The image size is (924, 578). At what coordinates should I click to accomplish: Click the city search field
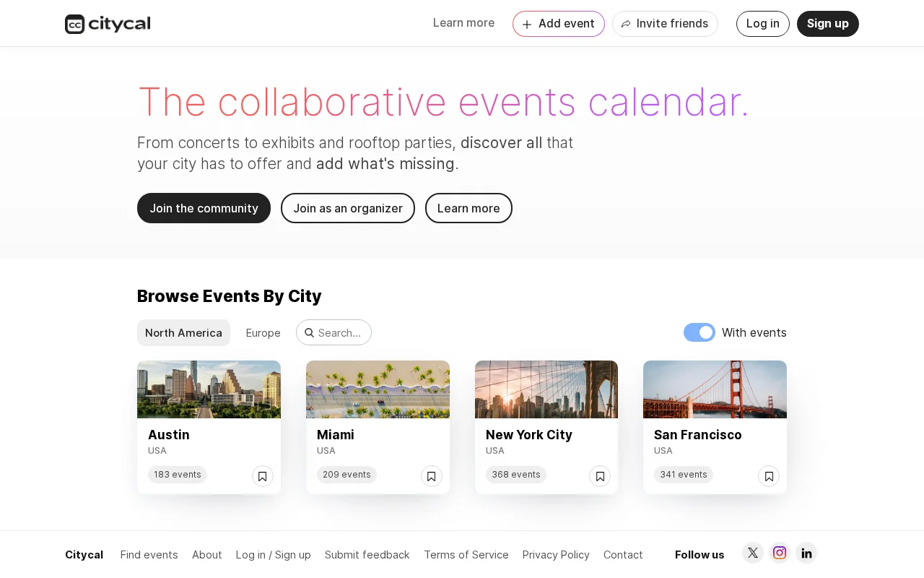pyautogui.click(x=334, y=332)
